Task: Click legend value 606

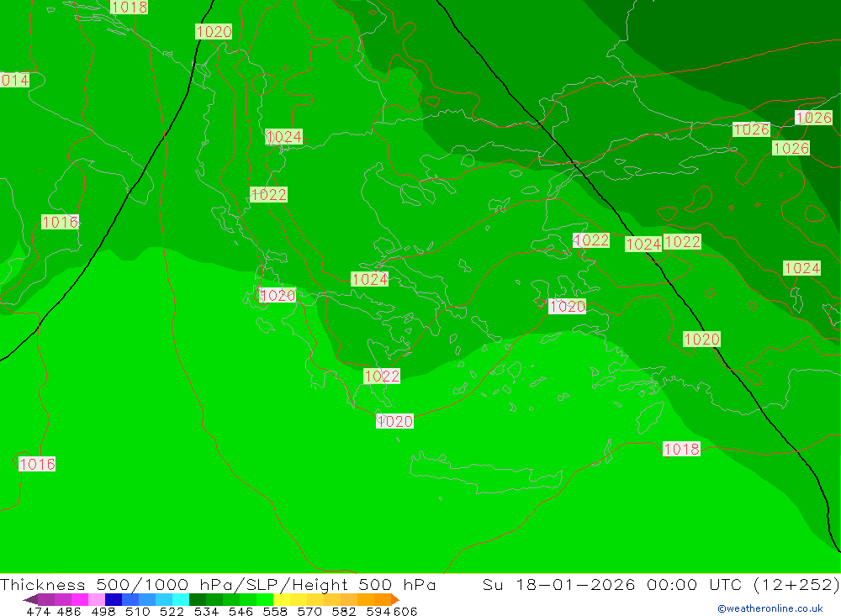Action: click(x=405, y=611)
